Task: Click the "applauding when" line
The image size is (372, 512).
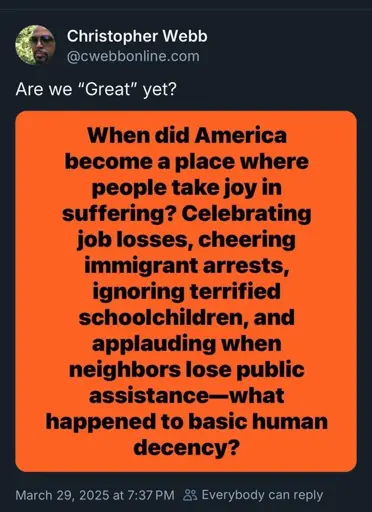Action: [x=187, y=344]
